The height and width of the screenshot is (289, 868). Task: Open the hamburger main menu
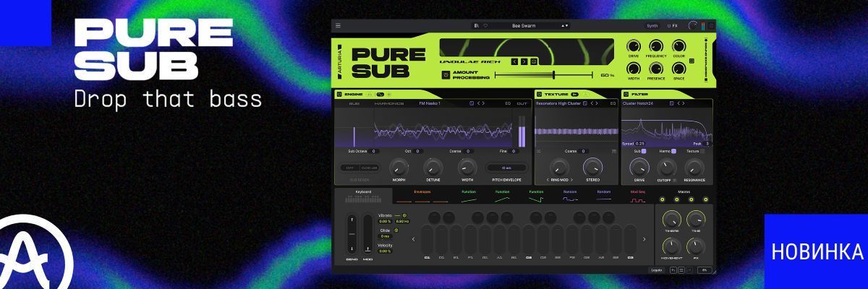click(338, 25)
